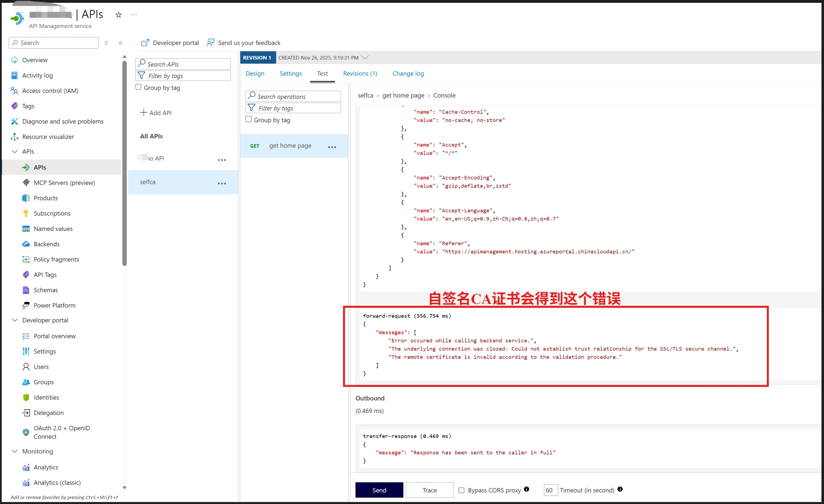
Task: Collapse the Monitoring section in sidebar
Action: coord(15,451)
